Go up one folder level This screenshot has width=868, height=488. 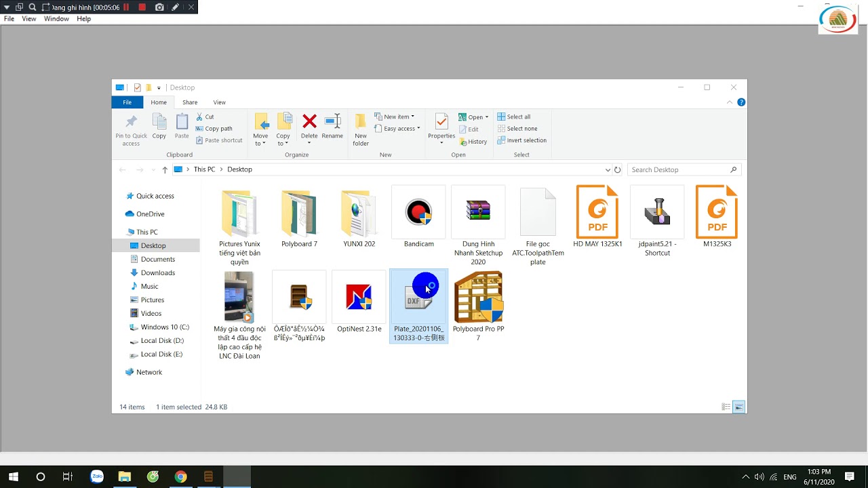(x=165, y=169)
